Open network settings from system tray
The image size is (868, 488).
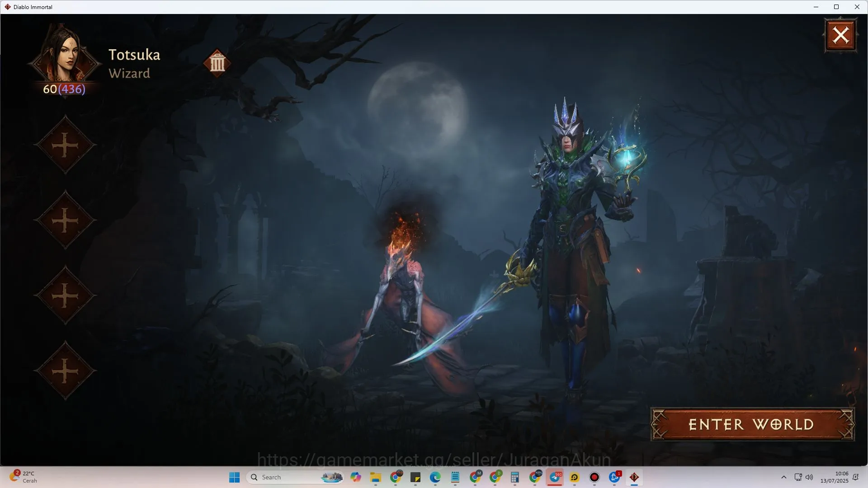(798, 477)
